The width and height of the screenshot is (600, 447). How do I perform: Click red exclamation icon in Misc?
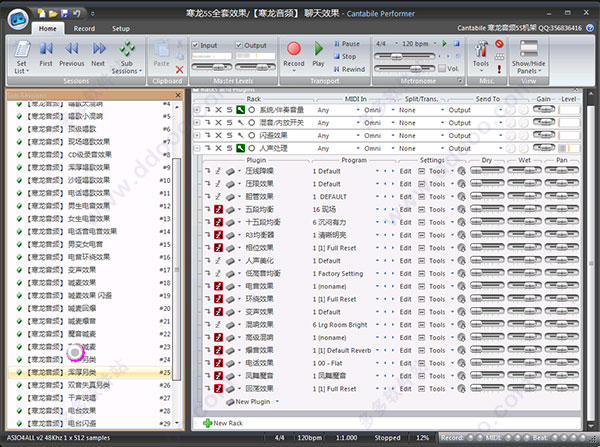tap(499, 69)
